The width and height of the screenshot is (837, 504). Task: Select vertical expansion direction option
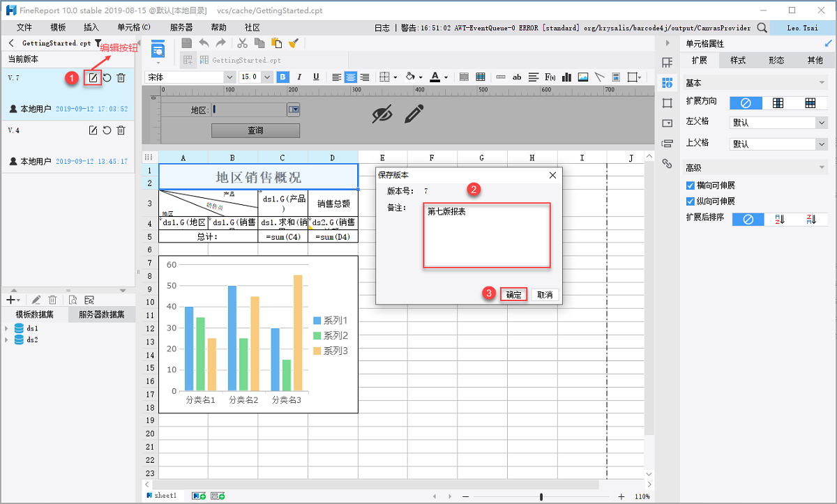click(778, 102)
